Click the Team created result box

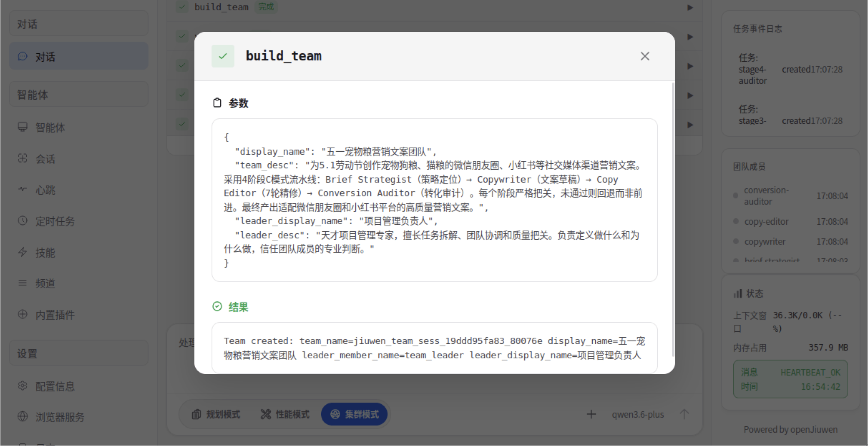pos(434,348)
